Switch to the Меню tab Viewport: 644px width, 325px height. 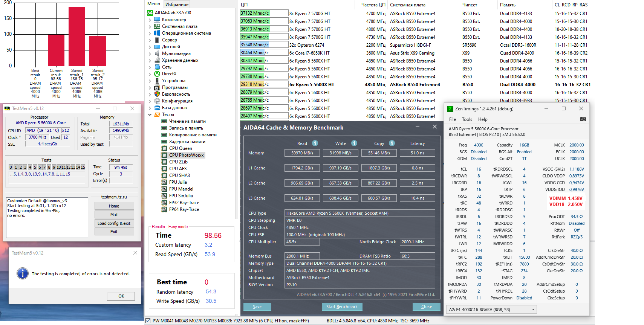[154, 4]
